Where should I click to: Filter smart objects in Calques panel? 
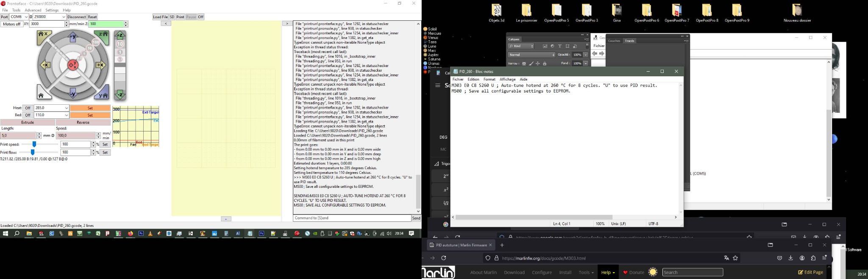pos(575,46)
